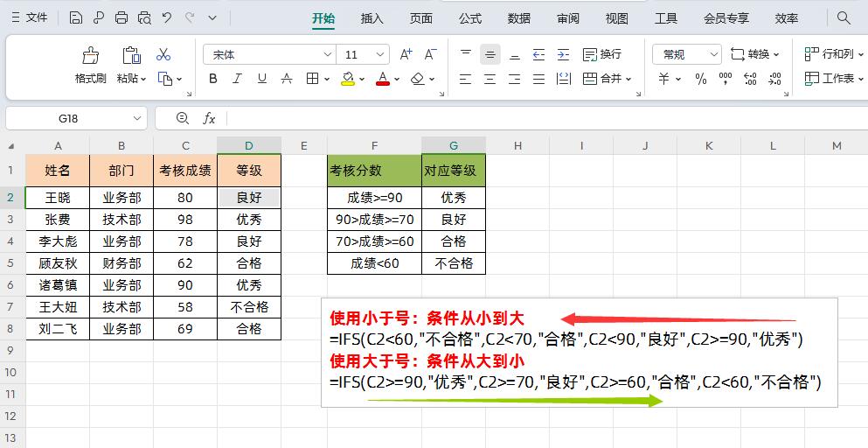Screen dimensions: 868x448
Task: Click the Borders icon
Action: [x=312, y=79]
